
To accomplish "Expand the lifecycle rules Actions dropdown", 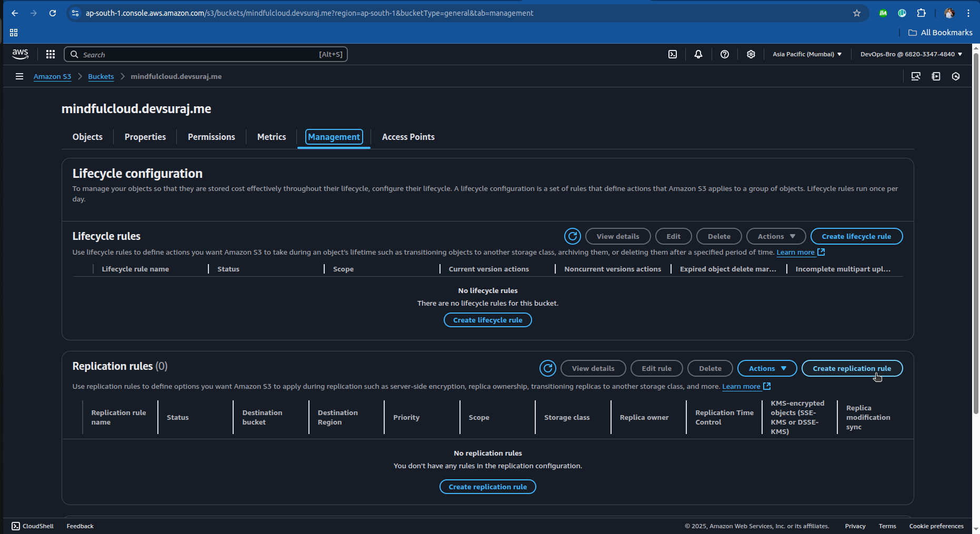I will point(776,236).
